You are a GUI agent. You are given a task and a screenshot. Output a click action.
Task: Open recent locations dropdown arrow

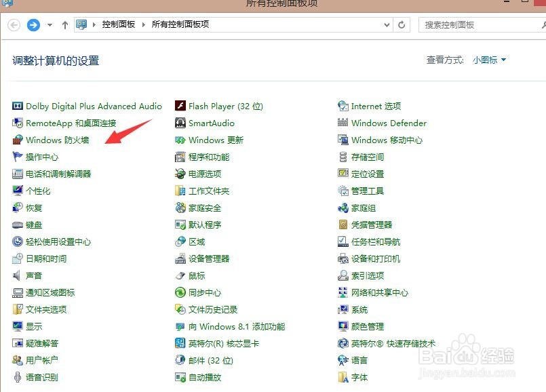tap(50, 24)
